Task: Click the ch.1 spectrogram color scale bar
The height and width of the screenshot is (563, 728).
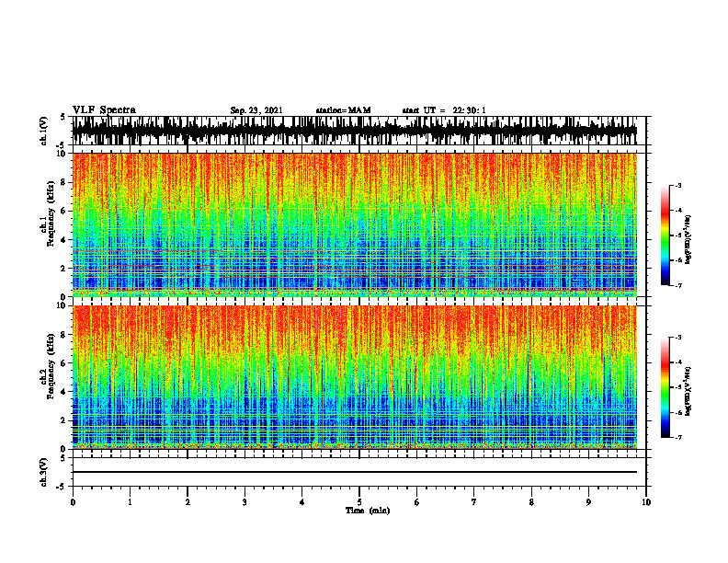Action: tap(665, 236)
